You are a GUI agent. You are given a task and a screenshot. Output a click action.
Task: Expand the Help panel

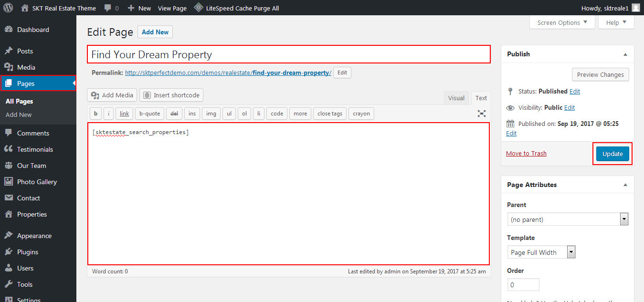coord(616,22)
